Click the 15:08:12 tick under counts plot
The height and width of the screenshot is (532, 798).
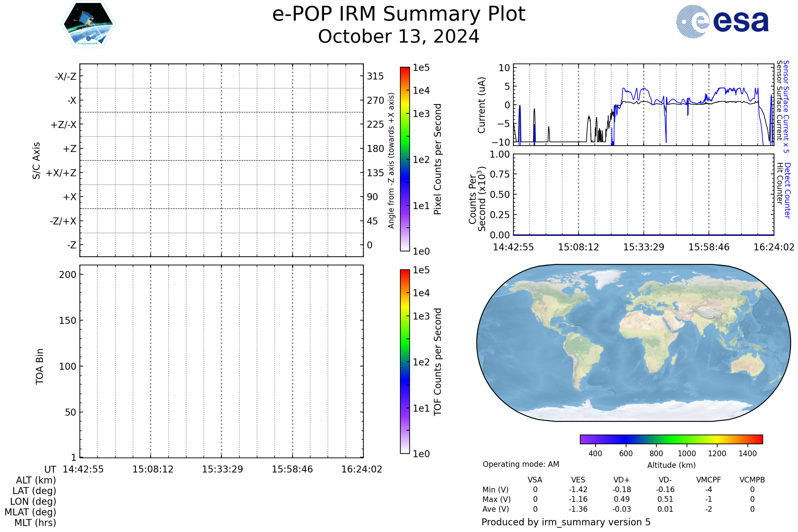pyautogui.click(x=579, y=247)
